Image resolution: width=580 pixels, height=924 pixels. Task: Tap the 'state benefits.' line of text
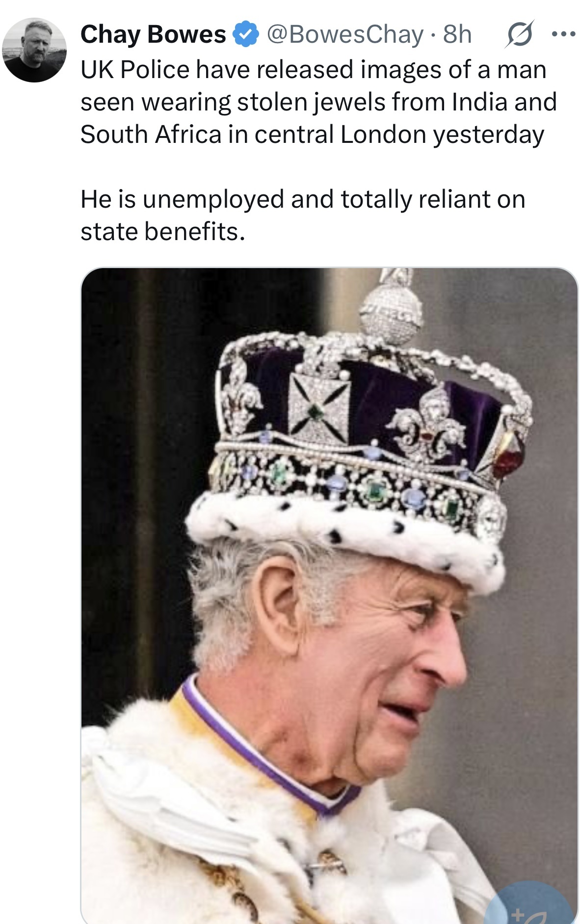click(x=163, y=231)
